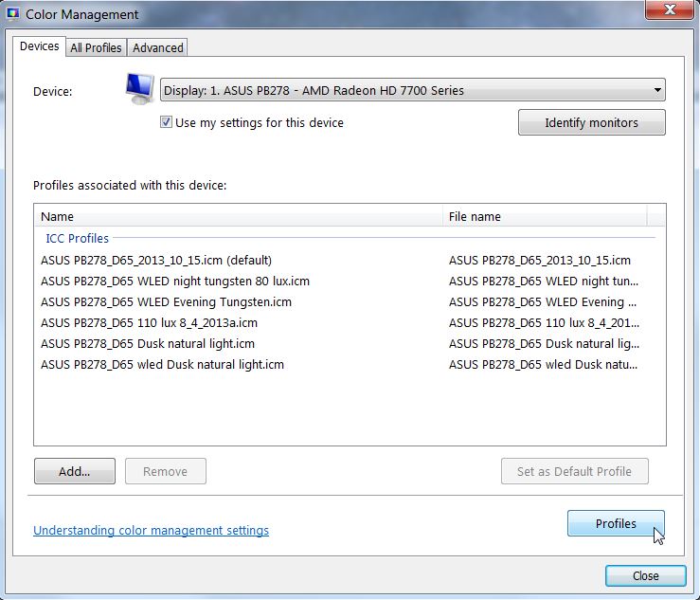Select the WLED night tungsten 80 lux profile

point(175,281)
